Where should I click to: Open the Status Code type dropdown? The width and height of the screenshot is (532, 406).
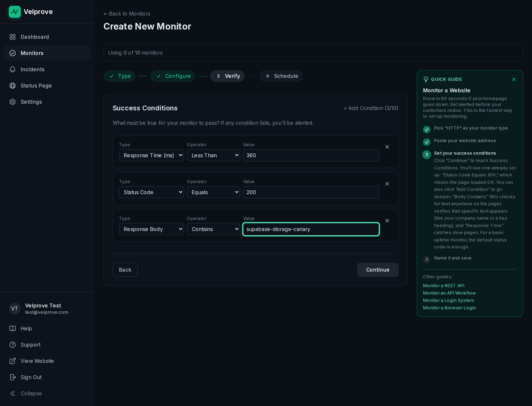151,192
